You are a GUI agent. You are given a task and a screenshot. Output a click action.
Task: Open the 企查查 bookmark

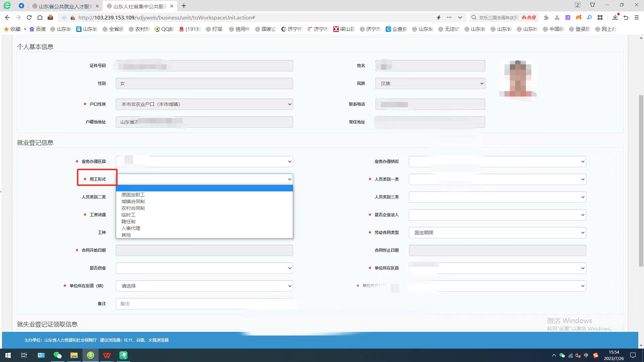pos(396,29)
